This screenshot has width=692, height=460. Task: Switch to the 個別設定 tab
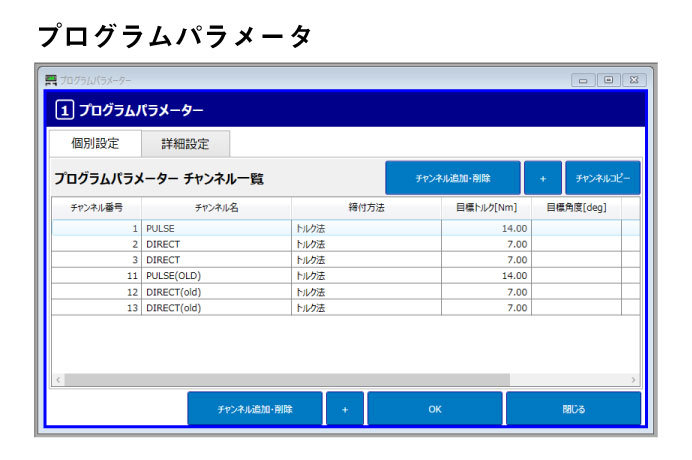[95, 143]
